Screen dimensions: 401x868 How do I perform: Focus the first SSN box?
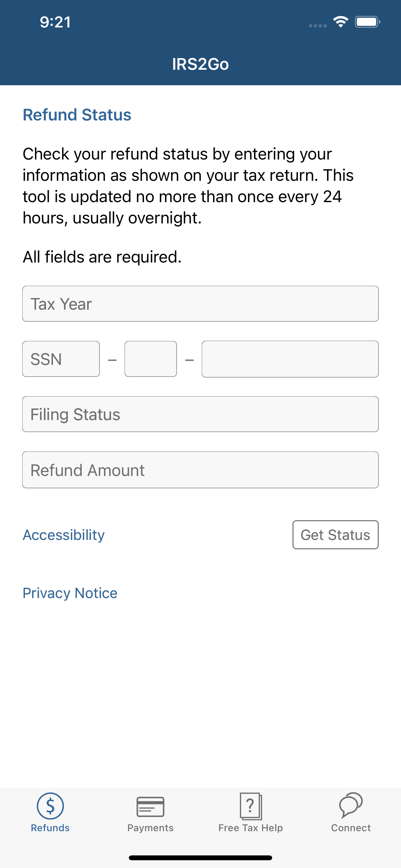(x=61, y=359)
